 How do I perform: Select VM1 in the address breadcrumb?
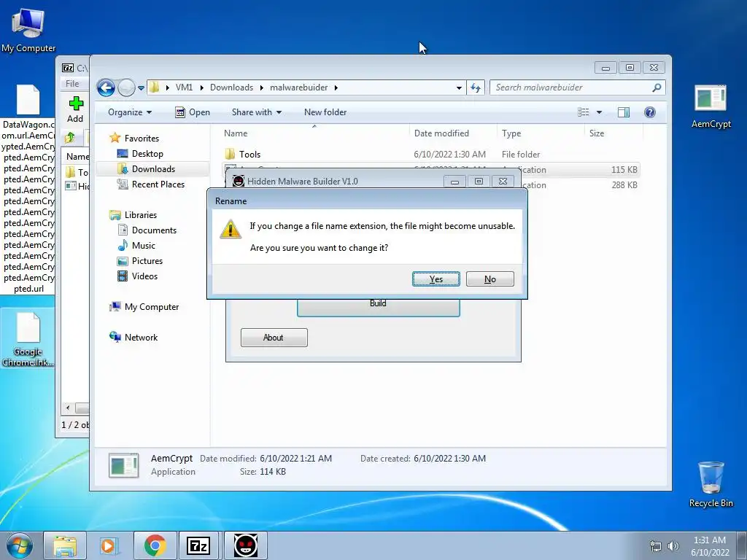click(x=184, y=87)
